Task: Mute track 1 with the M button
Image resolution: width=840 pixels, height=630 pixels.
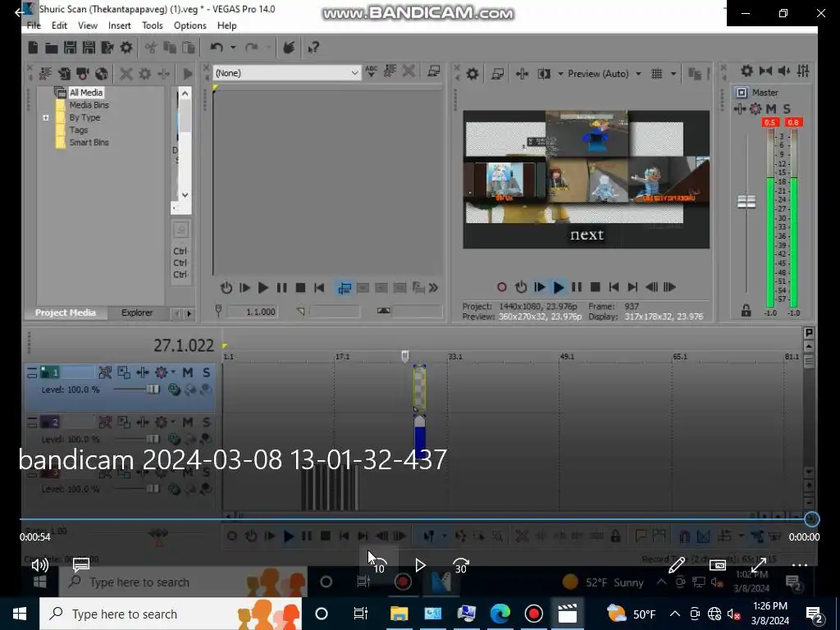Action: pos(188,372)
